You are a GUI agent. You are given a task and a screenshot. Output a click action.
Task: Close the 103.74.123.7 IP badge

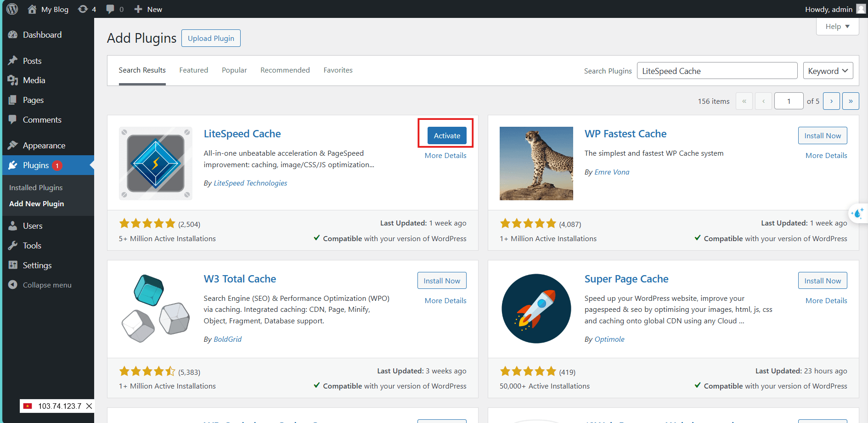point(89,406)
